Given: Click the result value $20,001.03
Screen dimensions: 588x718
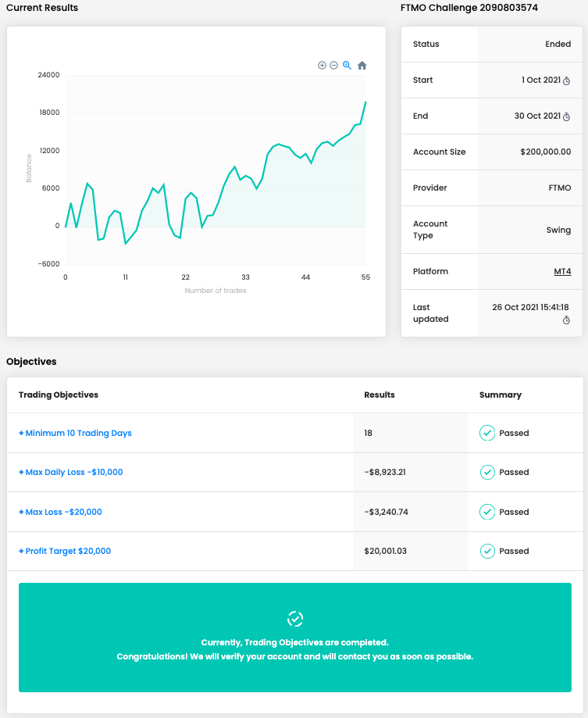Looking at the screenshot, I should [385, 551].
